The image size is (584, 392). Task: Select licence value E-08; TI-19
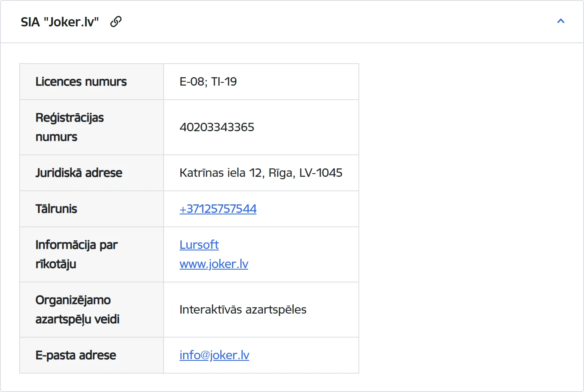(x=208, y=82)
